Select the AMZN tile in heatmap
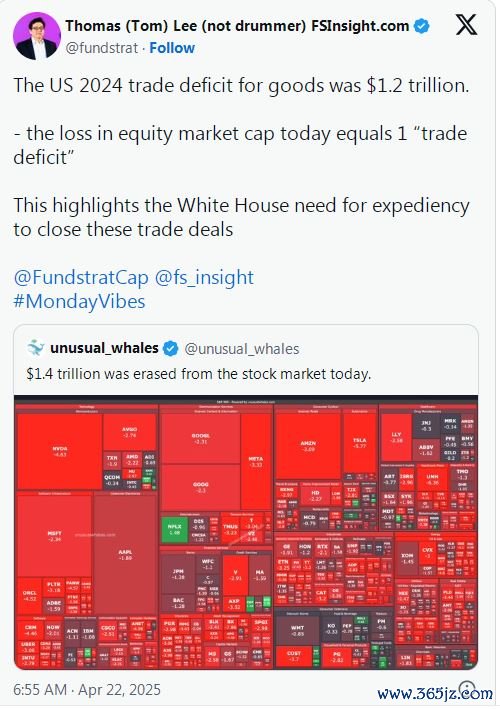500x709 pixels. tap(308, 446)
